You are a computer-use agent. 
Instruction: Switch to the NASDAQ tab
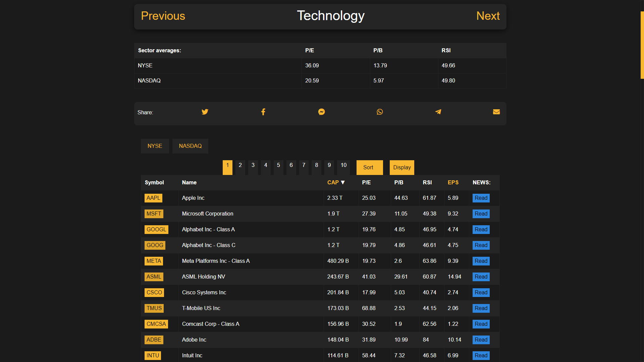coord(190,146)
